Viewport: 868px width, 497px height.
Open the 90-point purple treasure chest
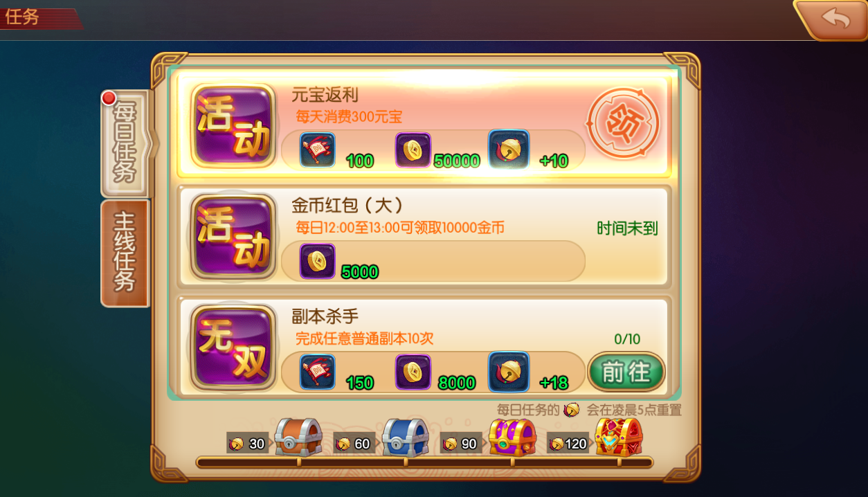[512, 436]
